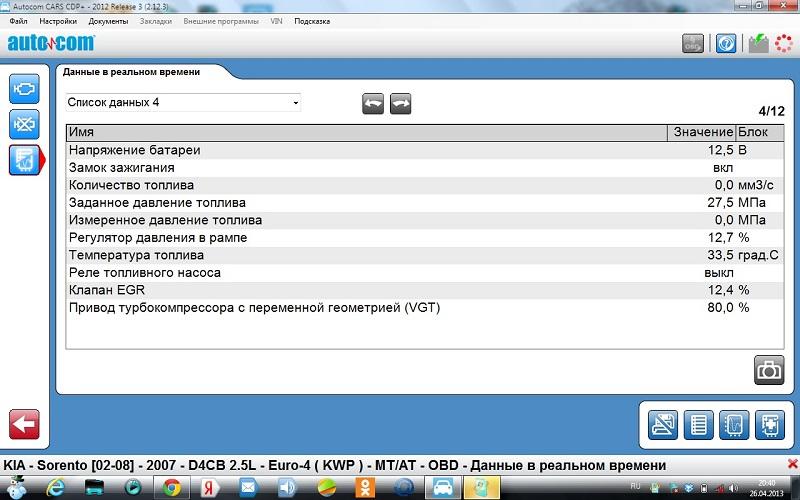Open the Настройки menu
Image resolution: width=800 pixels, height=500 pixels.
(57, 21)
